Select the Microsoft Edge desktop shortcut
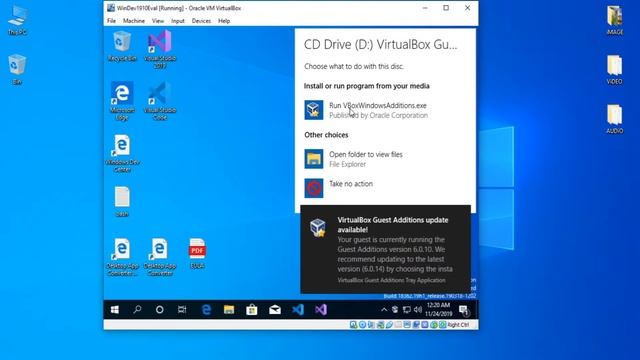The image size is (640, 360). [x=122, y=100]
